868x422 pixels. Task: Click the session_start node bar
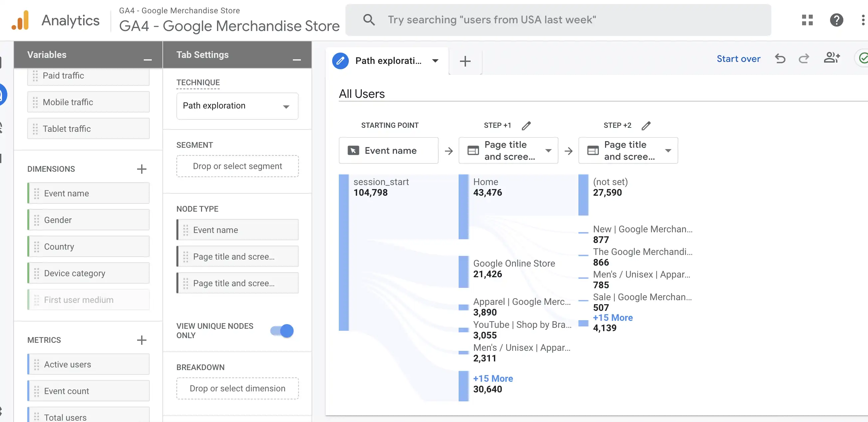pyautogui.click(x=344, y=253)
